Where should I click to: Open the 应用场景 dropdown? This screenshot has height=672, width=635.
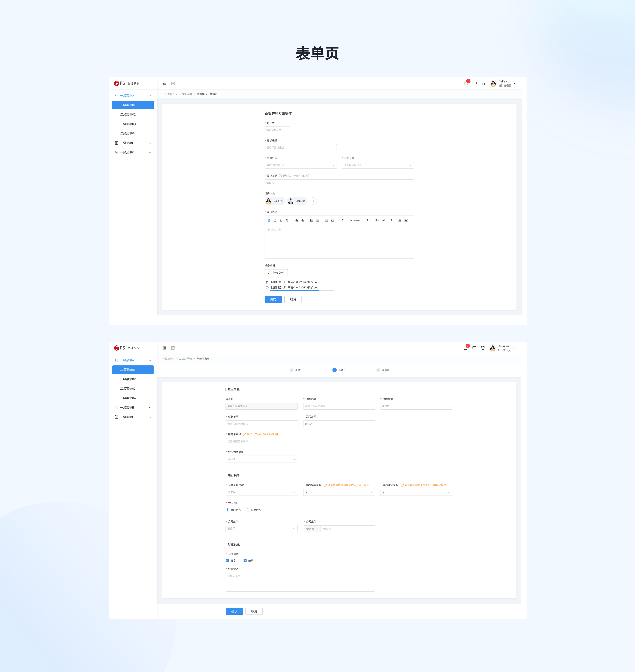coord(378,165)
